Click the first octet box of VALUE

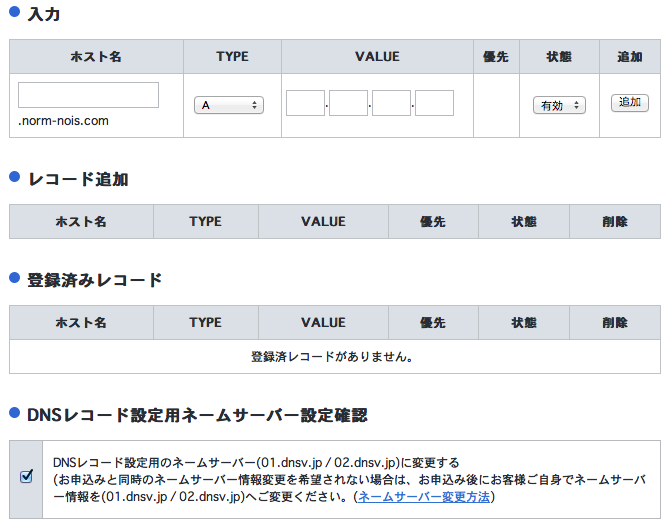pos(305,103)
